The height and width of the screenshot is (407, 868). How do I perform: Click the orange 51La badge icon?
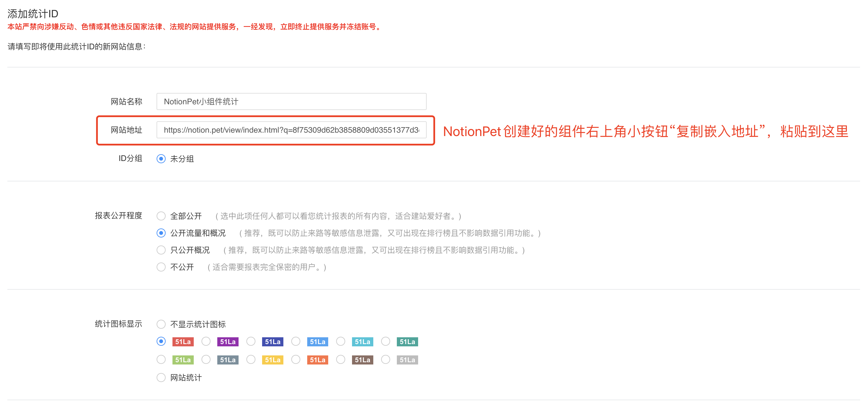coord(318,360)
